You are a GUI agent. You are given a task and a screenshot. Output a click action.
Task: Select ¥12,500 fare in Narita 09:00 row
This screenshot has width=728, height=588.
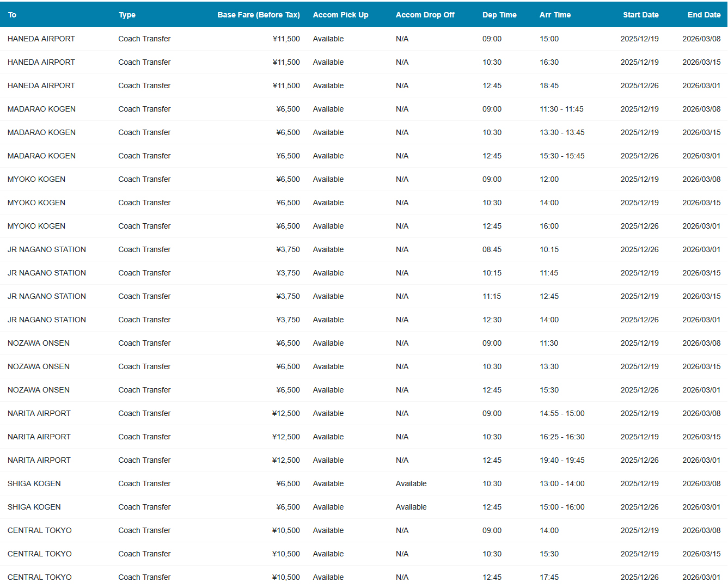click(286, 413)
